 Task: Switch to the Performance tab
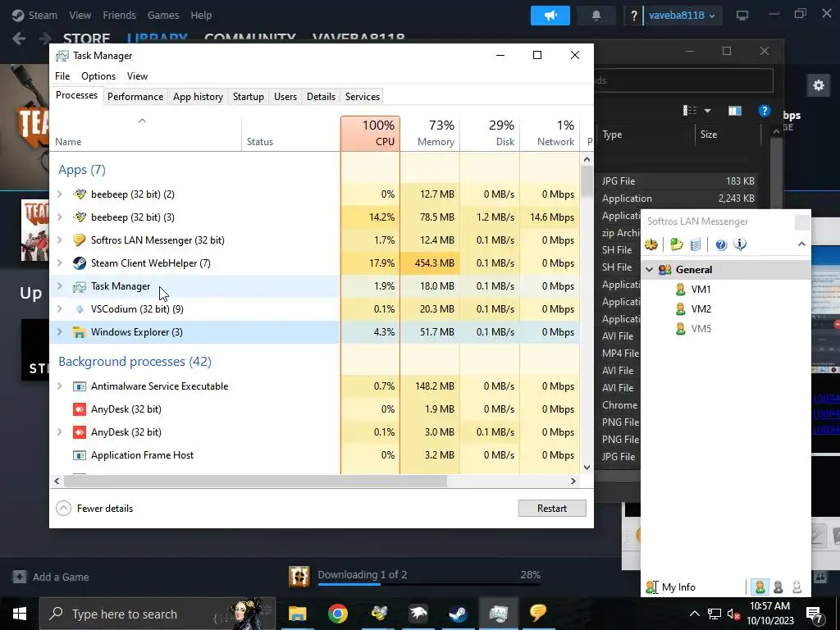point(135,97)
